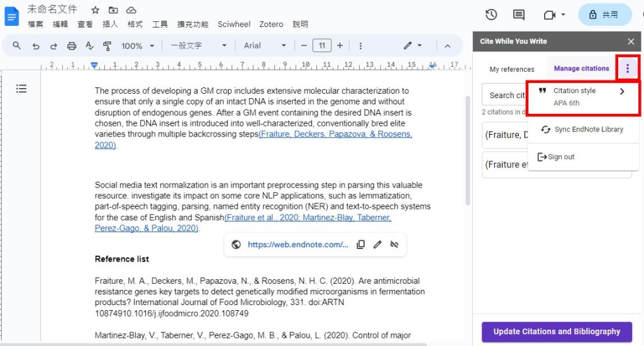
Task: Show the document outline
Action: (x=21, y=88)
